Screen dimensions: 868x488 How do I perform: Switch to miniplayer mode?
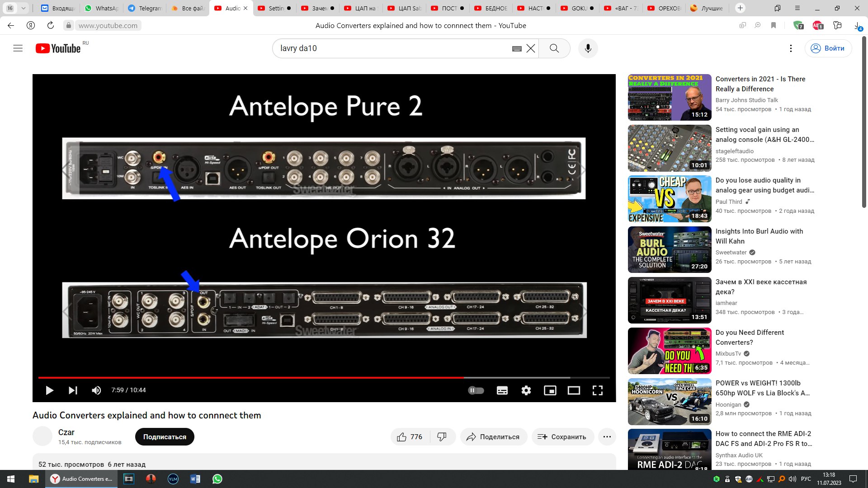tap(550, 390)
